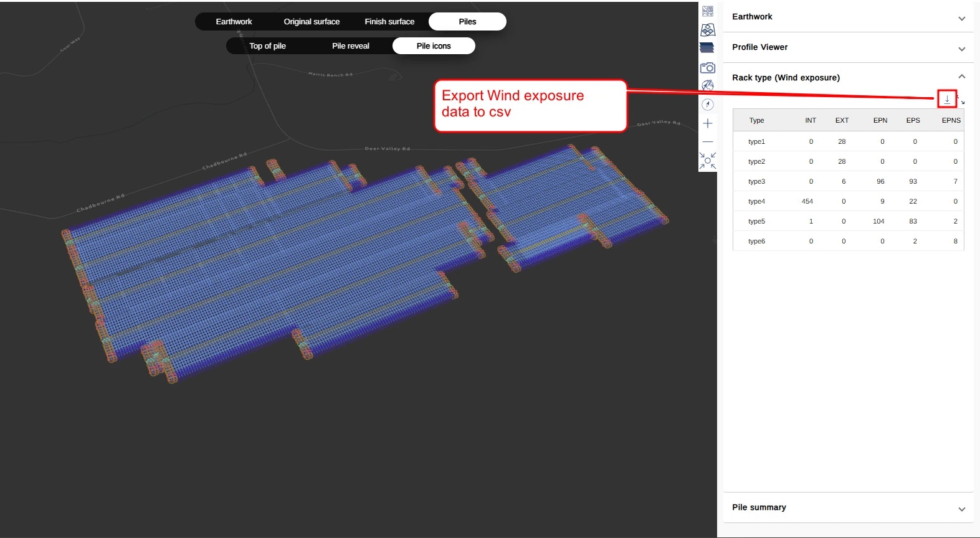The height and width of the screenshot is (538, 980).
Task: Select the Piles tab
Action: [x=467, y=21]
